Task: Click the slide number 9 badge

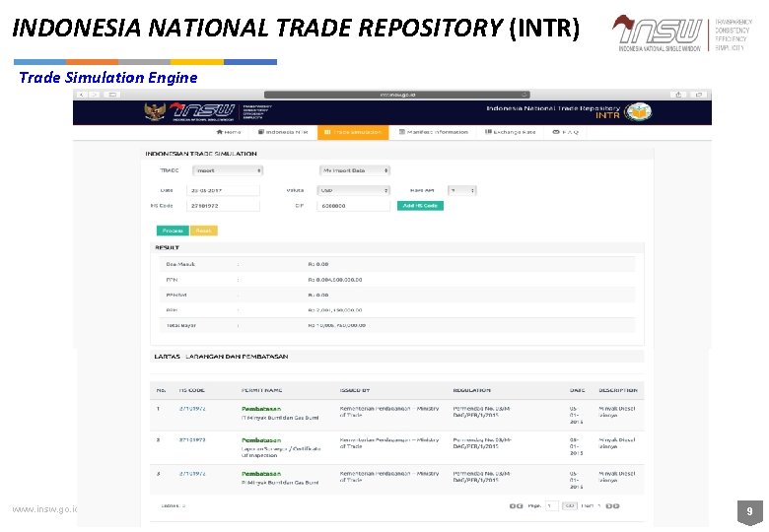Action: tap(749, 512)
